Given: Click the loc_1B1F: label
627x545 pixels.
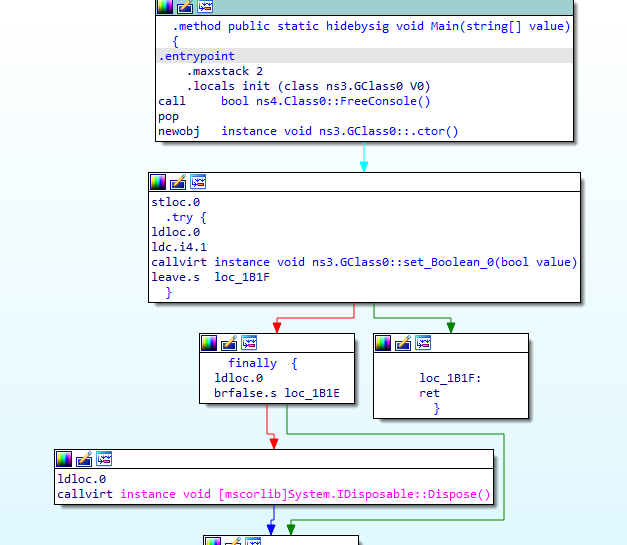Looking at the screenshot, I should coord(450,378).
